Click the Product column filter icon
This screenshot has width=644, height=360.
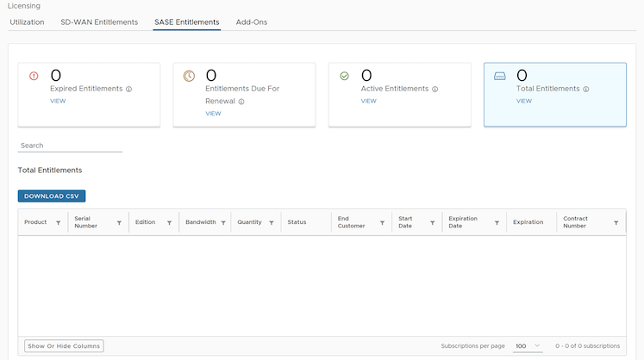[58, 222]
